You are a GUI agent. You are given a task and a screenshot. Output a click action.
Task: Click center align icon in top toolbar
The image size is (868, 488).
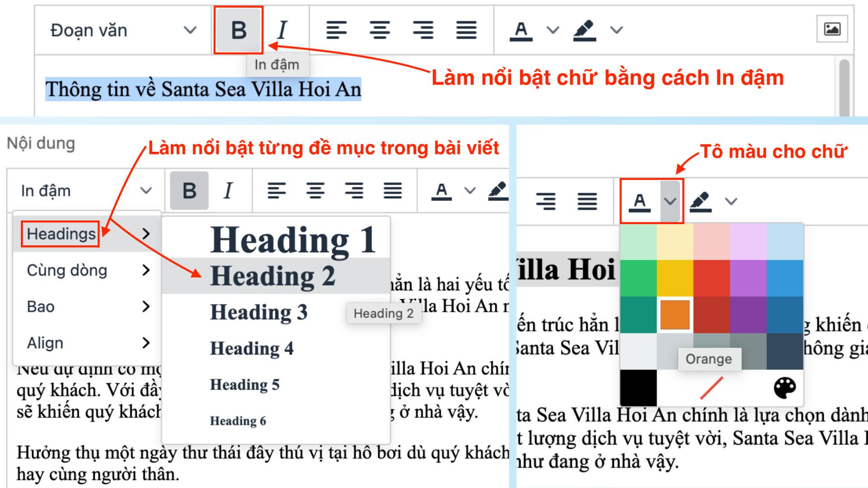pos(379,30)
